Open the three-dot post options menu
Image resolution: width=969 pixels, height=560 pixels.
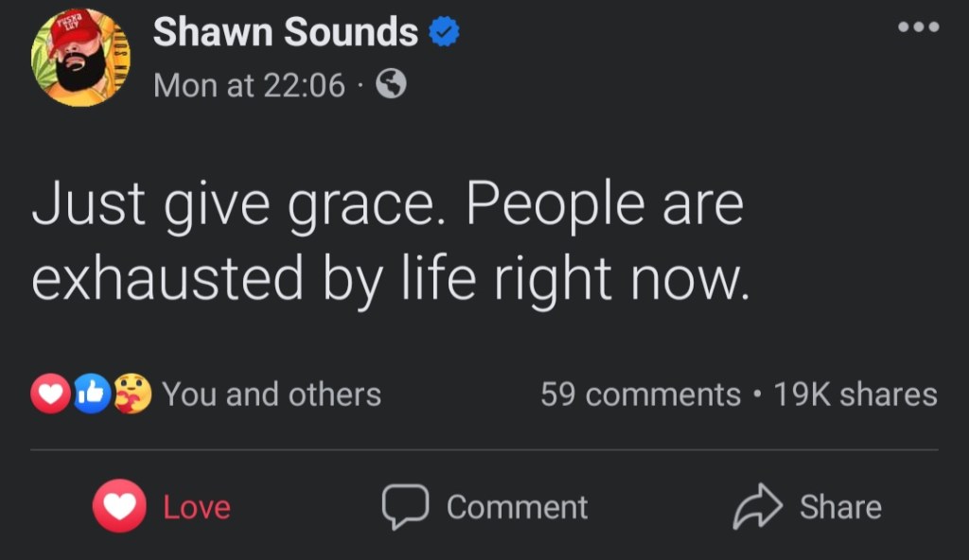pyautogui.click(x=918, y=26)
